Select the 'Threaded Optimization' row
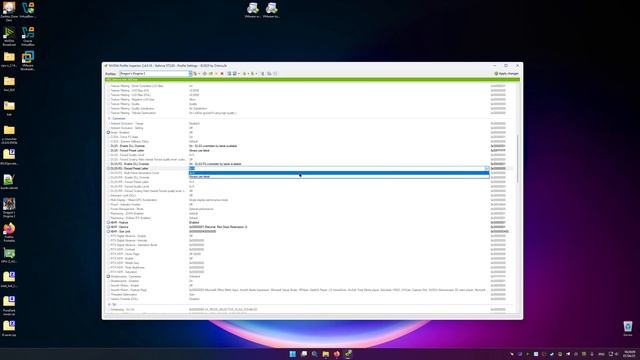 [x=310, y=294]
